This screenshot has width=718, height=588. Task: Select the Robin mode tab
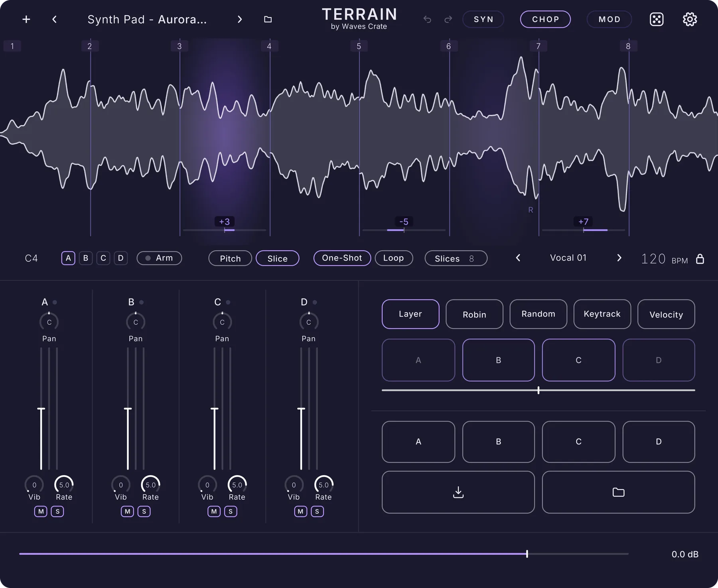(x=474, y=314)
